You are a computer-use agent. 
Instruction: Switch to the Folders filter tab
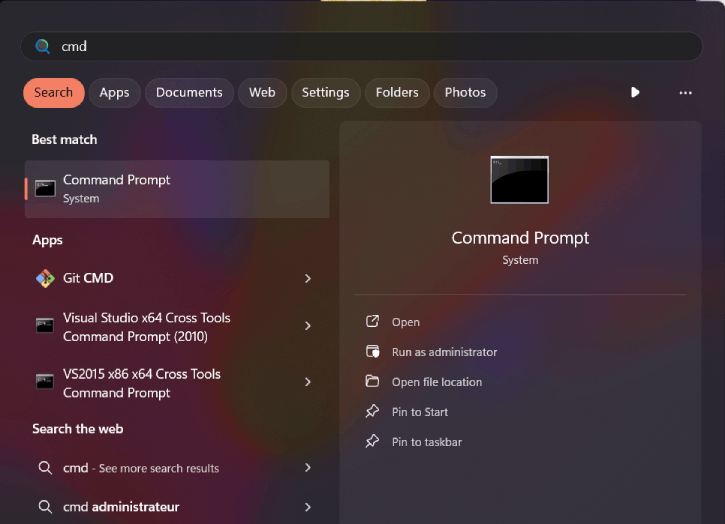(397, 92)
